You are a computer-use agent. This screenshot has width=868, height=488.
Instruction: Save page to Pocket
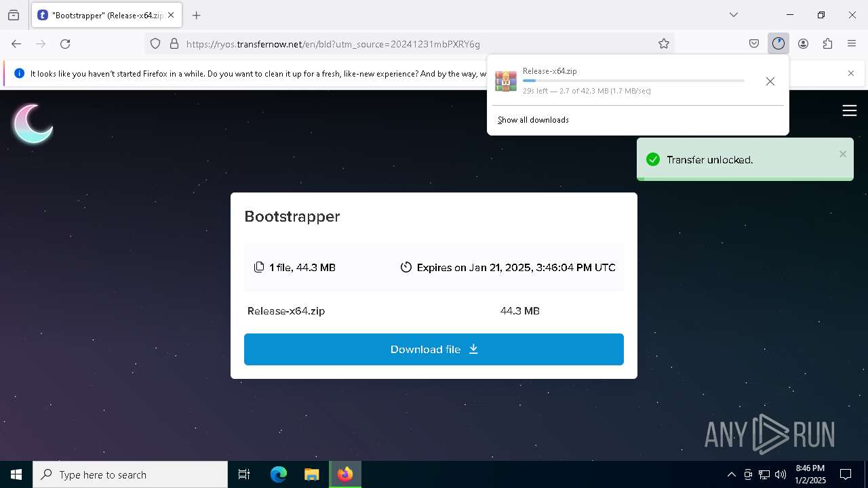pos(754,43)
